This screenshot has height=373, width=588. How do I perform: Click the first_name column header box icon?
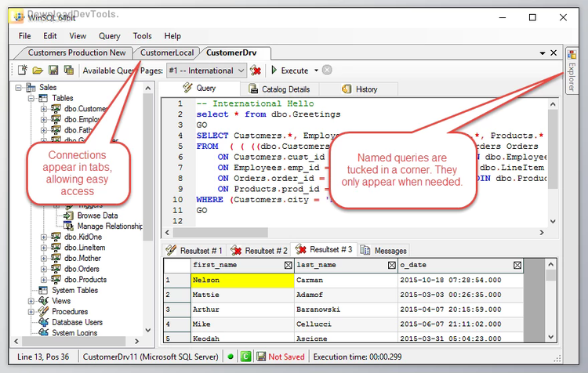pos(288,266)
